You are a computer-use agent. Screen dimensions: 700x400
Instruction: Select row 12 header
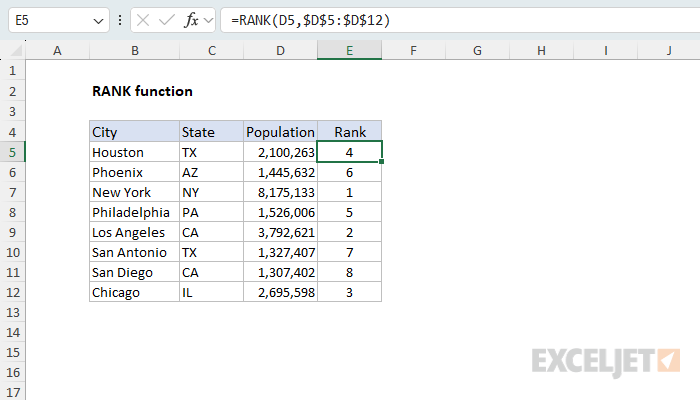click(x=12, y=292)
